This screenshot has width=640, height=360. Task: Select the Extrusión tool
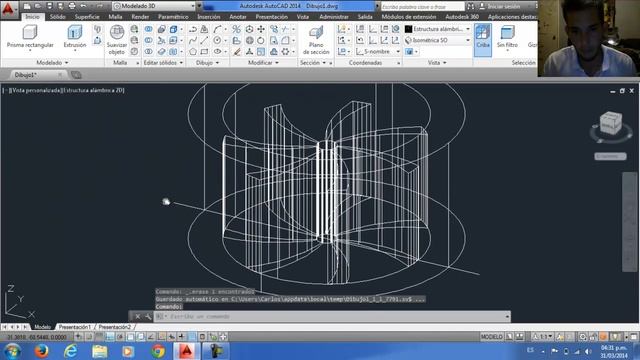(75, 37)
